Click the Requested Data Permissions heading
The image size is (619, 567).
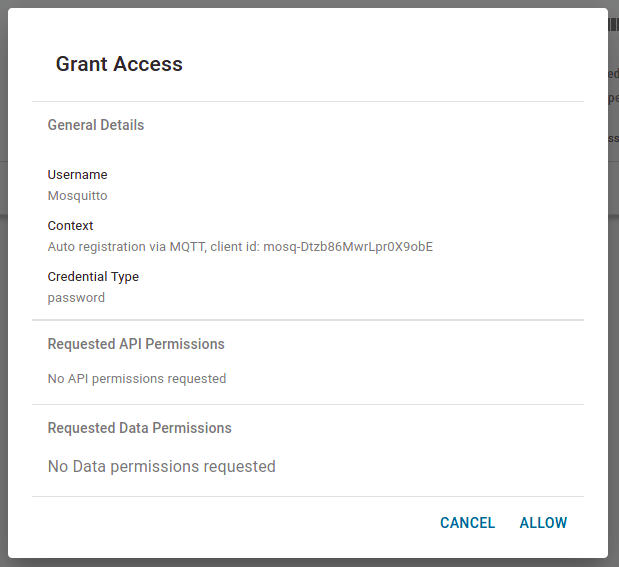click(x=139, y=428)
